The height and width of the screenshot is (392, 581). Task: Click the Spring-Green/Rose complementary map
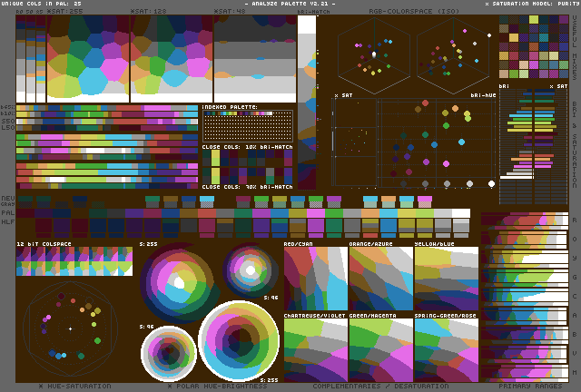click(x=447, y=350)
